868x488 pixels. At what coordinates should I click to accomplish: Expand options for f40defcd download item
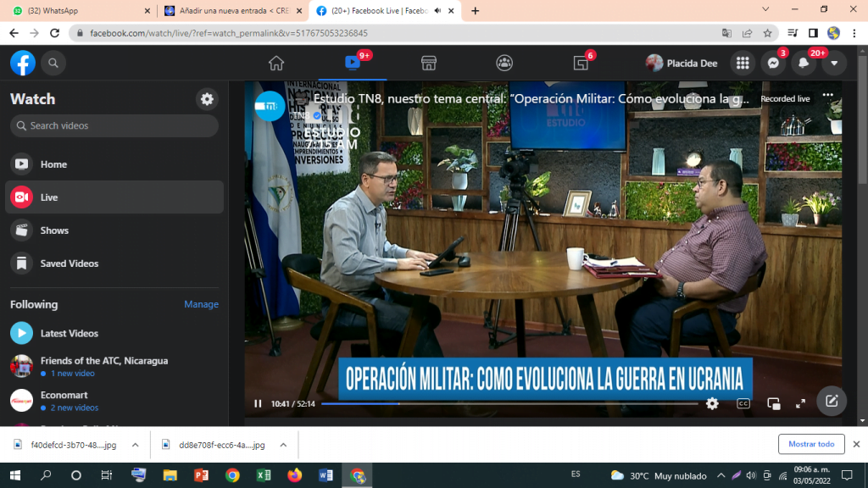(x=135, y=444)
